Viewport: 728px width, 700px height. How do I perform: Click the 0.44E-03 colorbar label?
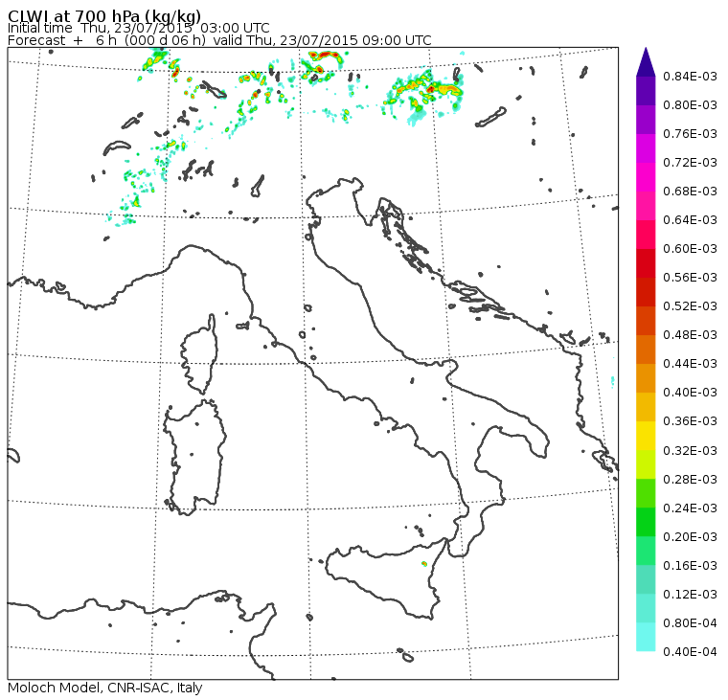(690, 364)
